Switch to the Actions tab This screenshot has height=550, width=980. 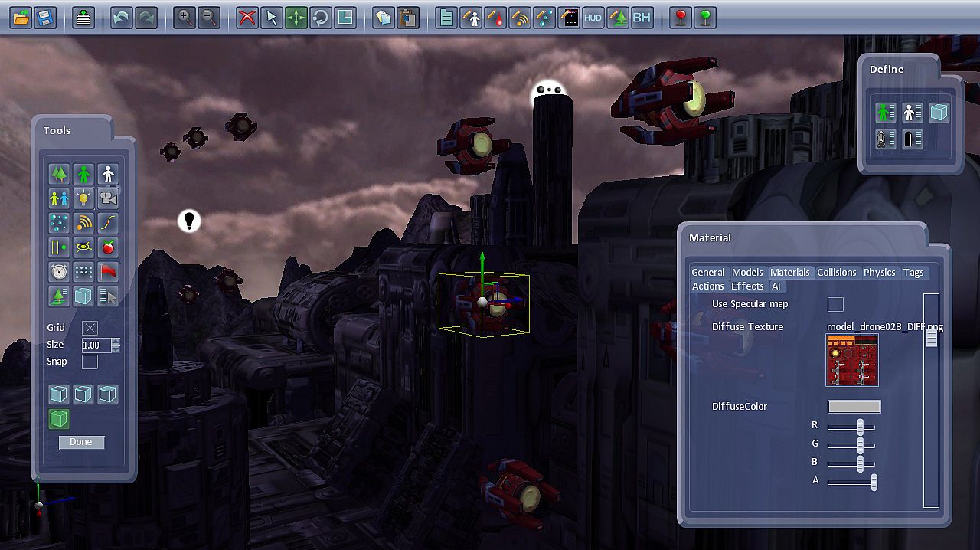708,286
